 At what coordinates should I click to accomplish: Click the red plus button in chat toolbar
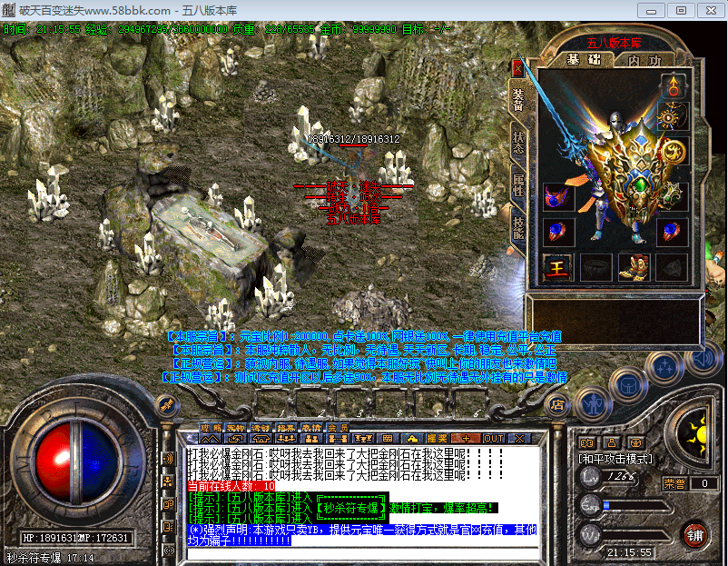pos(466,439)
